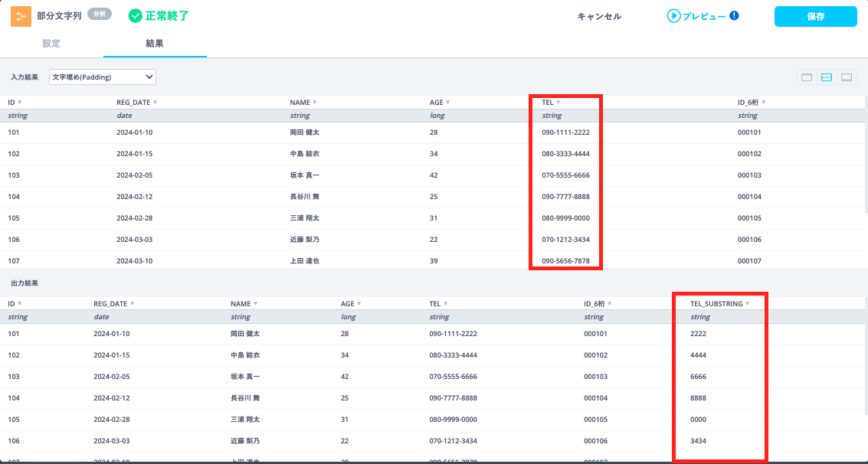Screen dimensions: 868x464
Task: Open the 文字埋め(Padding) input source dropdown
Action: (x=103, y=77)
